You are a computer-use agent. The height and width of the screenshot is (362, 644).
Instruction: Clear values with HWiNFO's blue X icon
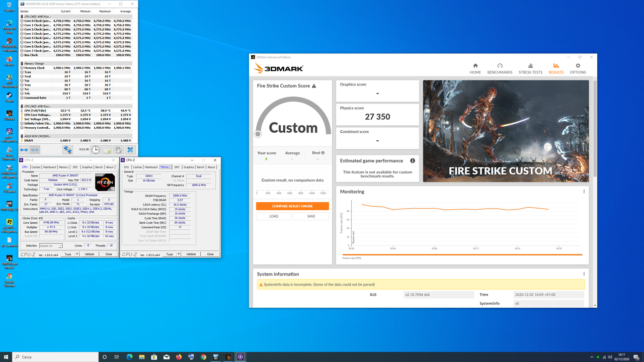coord(130,149)
